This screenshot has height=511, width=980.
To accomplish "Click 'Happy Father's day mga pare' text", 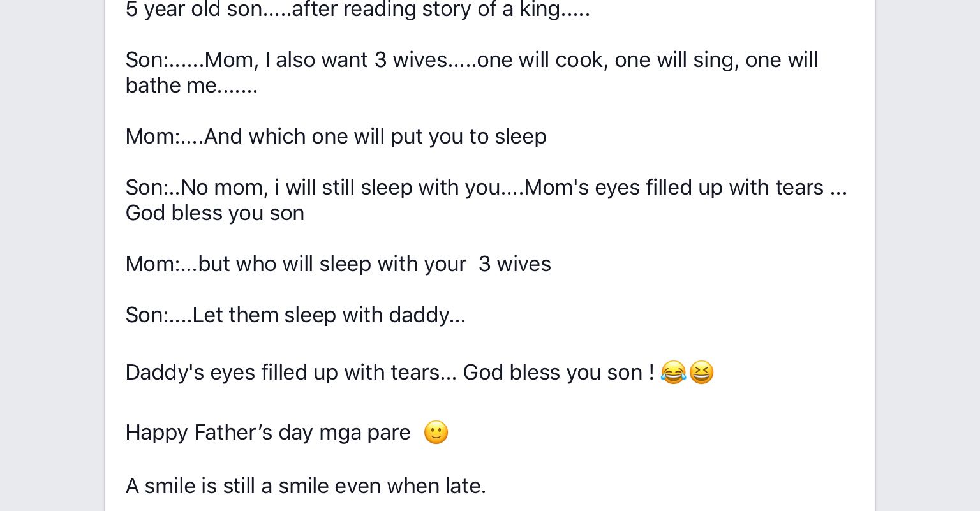I will tap(268, 433).
